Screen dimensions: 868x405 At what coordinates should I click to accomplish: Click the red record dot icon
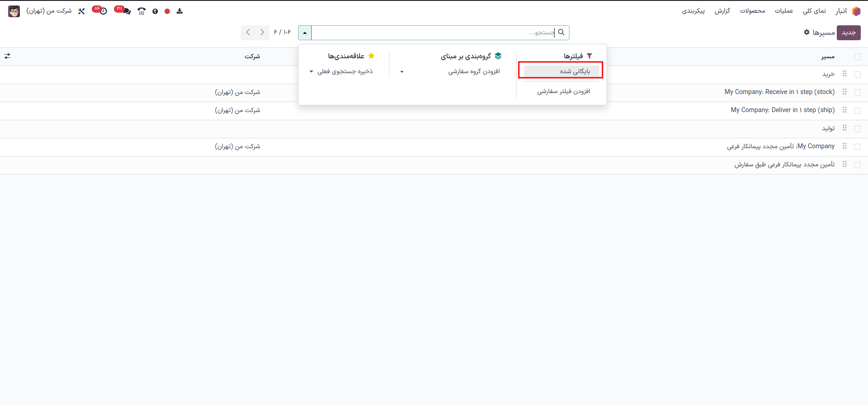[167, 11]
